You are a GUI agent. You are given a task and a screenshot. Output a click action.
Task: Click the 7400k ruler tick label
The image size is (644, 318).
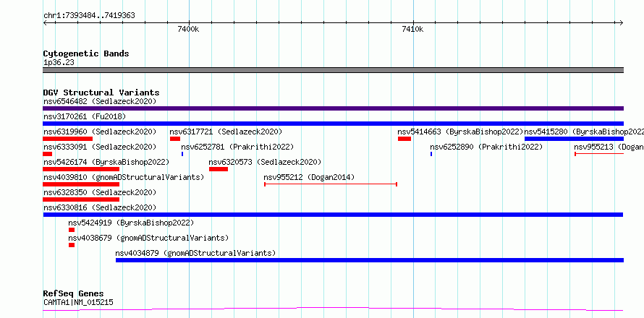tap(188, 30)
